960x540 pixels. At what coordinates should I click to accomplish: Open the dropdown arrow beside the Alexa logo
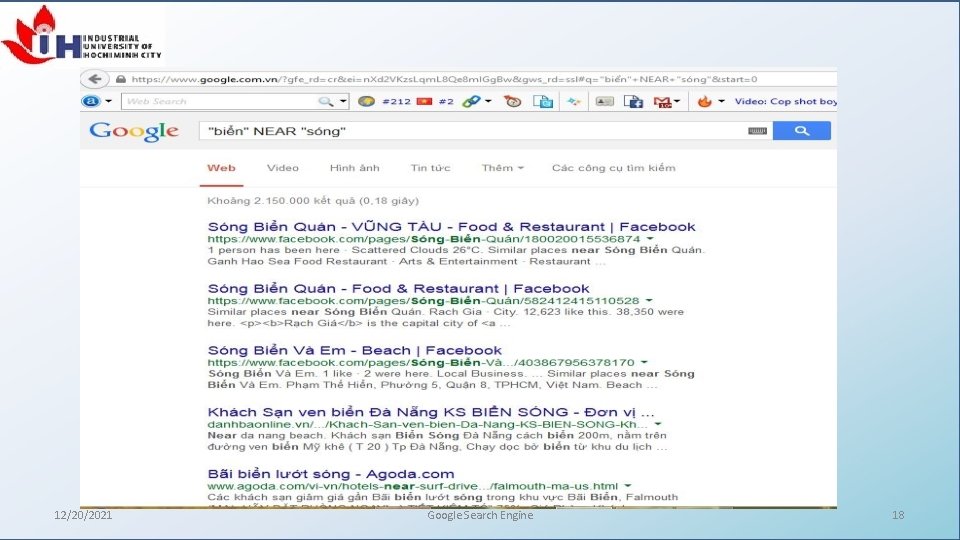(x=108, y=101)
